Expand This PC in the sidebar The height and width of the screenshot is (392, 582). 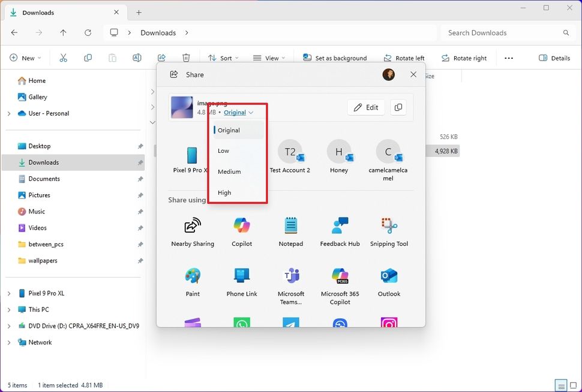[9, 309]
